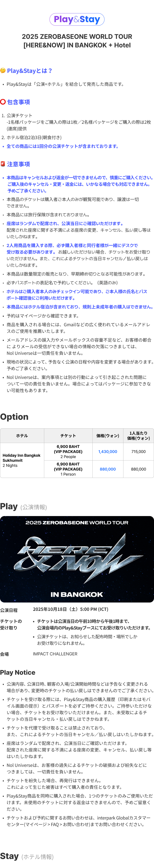The image size is (154, 868).
Task: Click the 価格(ウォン) column header
Action: (x=108, y=436)
